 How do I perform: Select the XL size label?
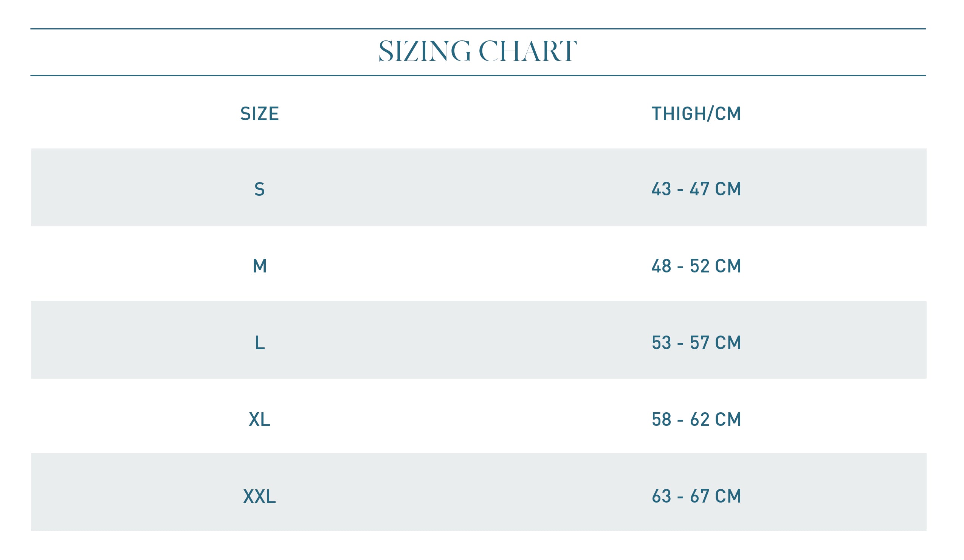[259, 419]
